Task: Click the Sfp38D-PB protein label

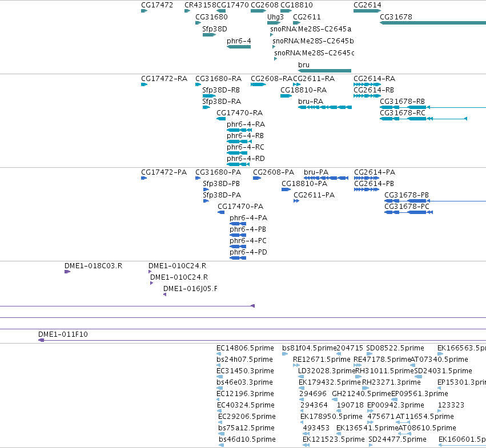Action: click(x=222, y=184)
